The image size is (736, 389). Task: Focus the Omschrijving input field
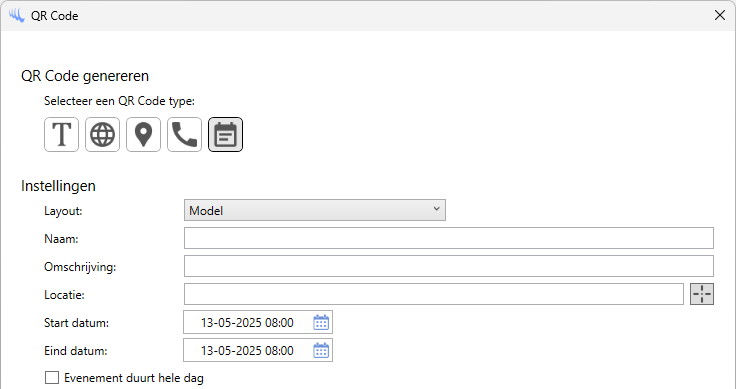coord(449,266)
